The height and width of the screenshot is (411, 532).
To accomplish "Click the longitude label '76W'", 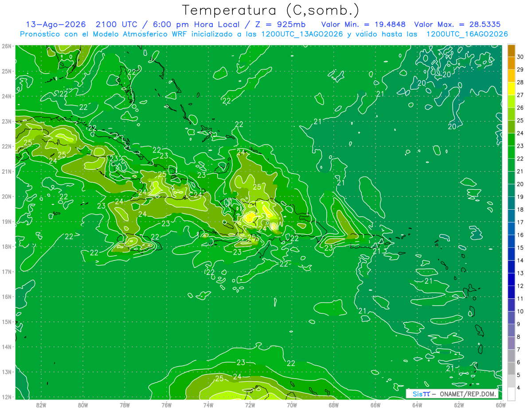I will click(166, 404).
